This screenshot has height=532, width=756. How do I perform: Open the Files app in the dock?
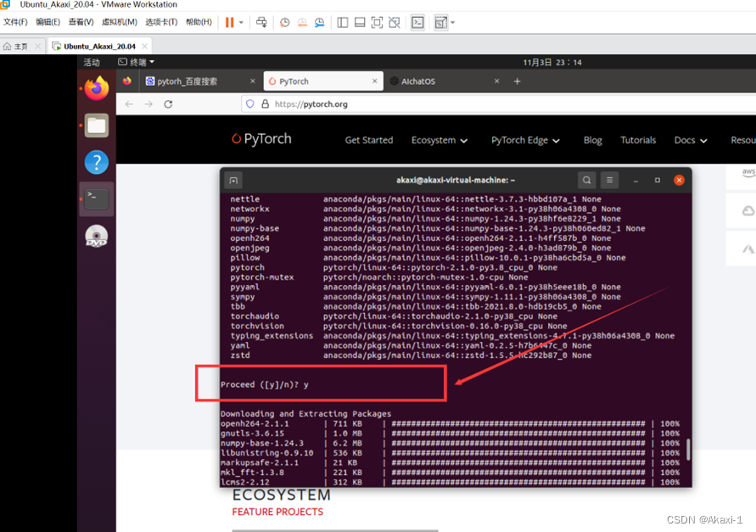(x=97, y=126)
